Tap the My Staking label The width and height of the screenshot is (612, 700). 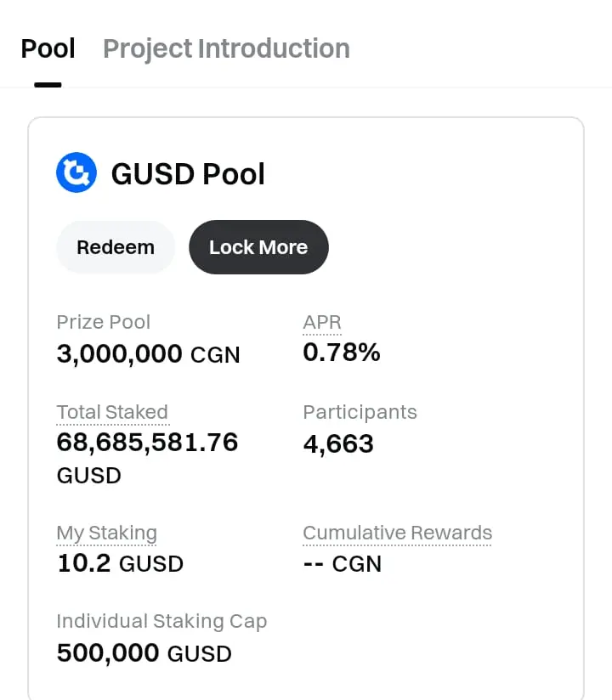[106, 533]
